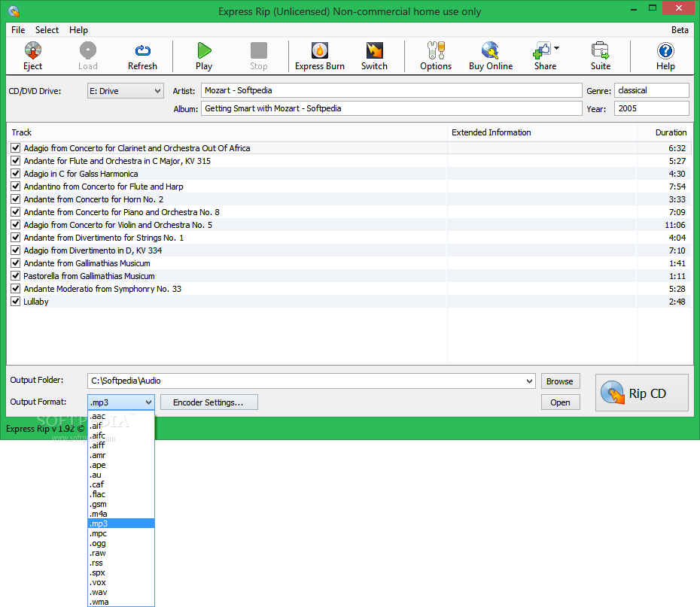700x607 pixels.
Task: Choose .flac output format
Action: [121, 494]
